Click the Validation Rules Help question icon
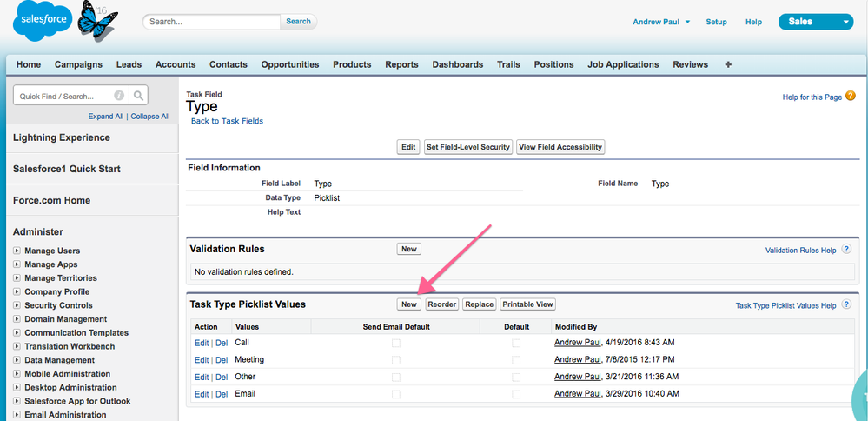Screen dimensions: 868x421 point(845,250)
